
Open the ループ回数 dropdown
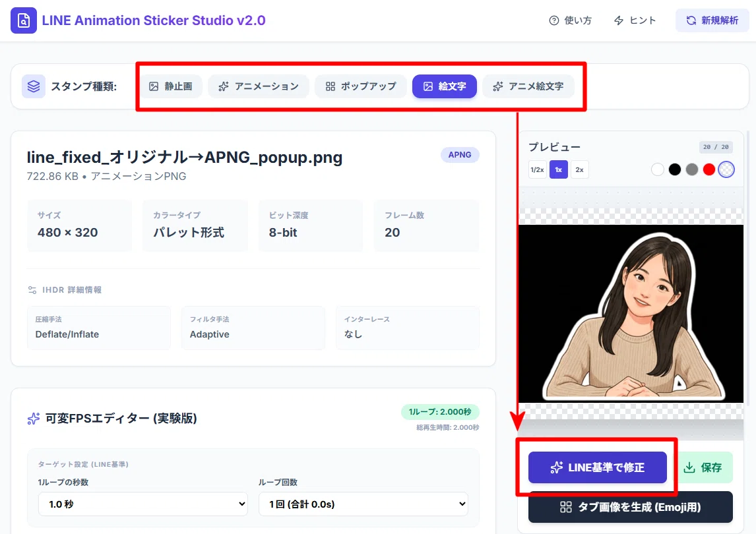tap(363, 504)
